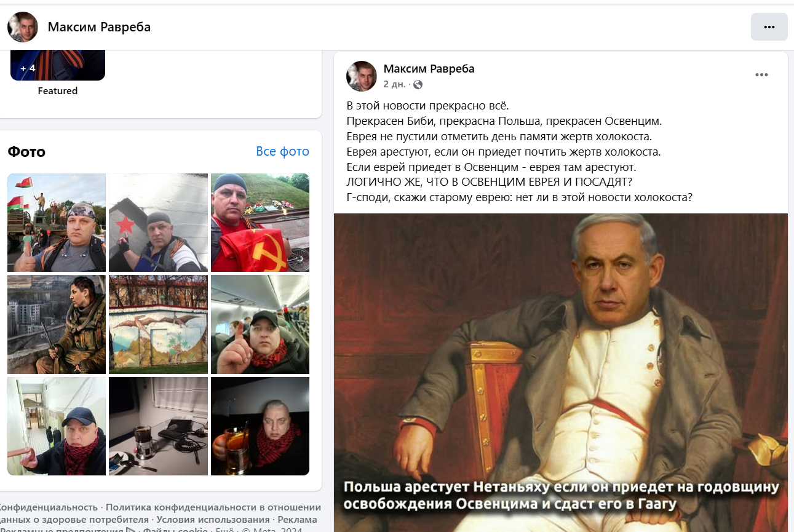Open the tea glass on table photo
This screenshot has height=532, width=794.
[x=158, y=426]
